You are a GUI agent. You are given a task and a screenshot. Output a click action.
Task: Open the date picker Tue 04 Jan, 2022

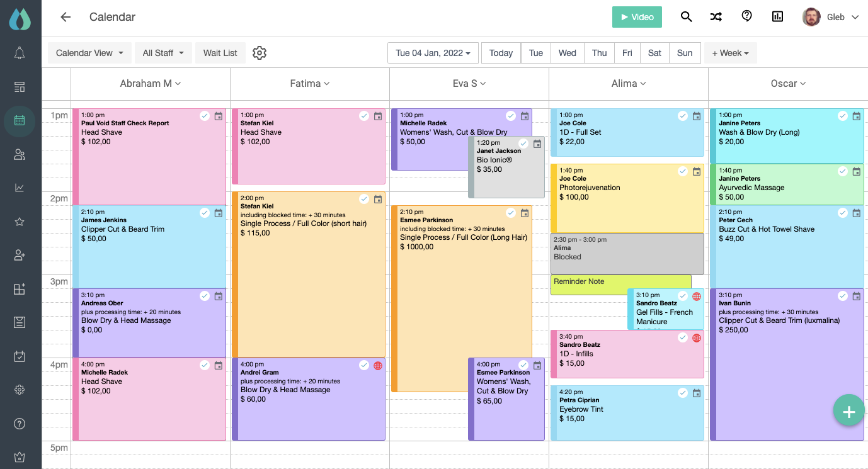point(433,53)
